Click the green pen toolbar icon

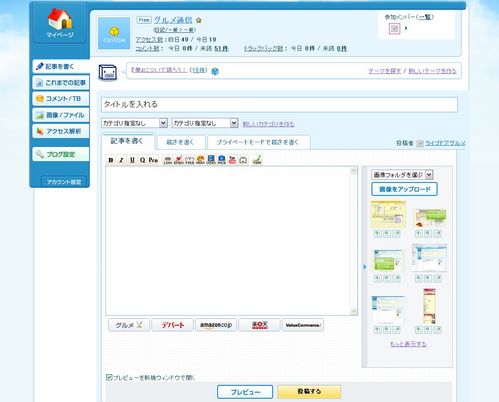point(257,160)
